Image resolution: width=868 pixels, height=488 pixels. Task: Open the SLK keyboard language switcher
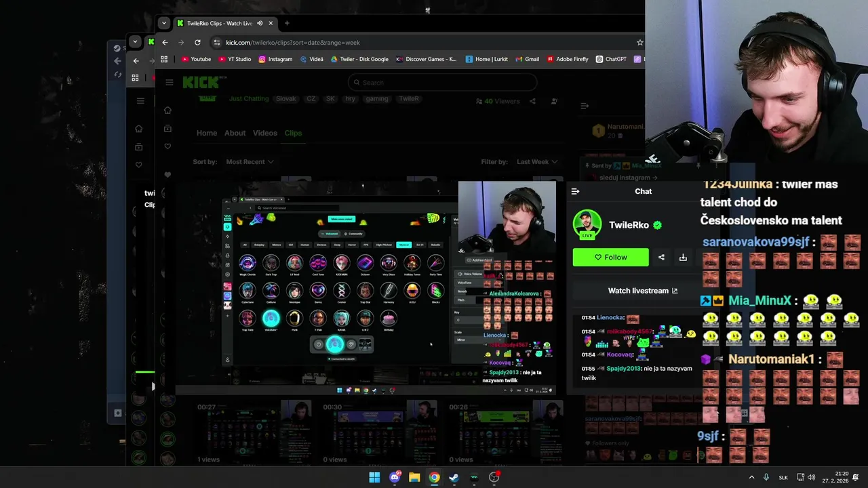pyautogui.click(x=783, y=477)
